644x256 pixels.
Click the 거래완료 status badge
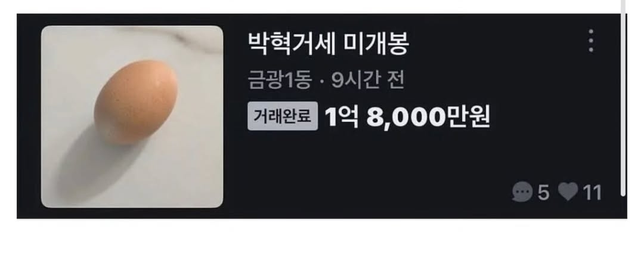(x=283, y=116)
